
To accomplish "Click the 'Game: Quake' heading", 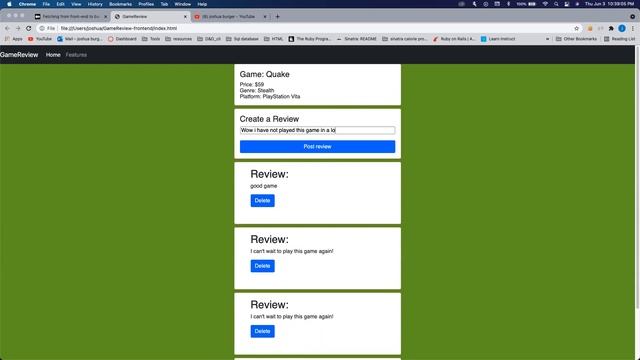I will pos(264,74).
